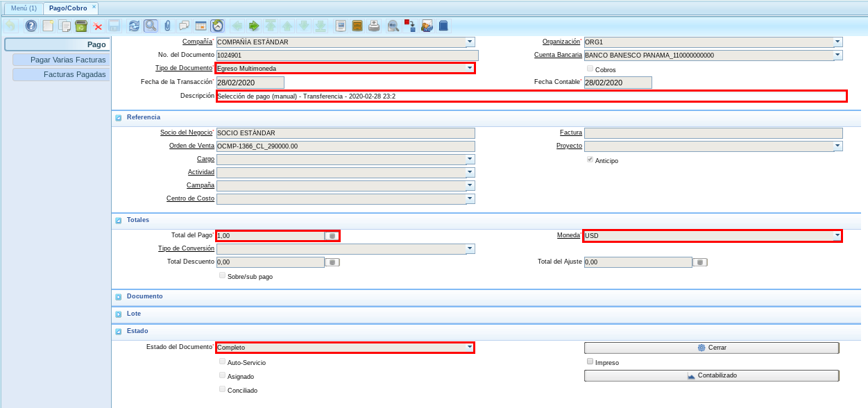Open the Centro de Costo dropdown
868x408 pixels.
pos(470,198)
